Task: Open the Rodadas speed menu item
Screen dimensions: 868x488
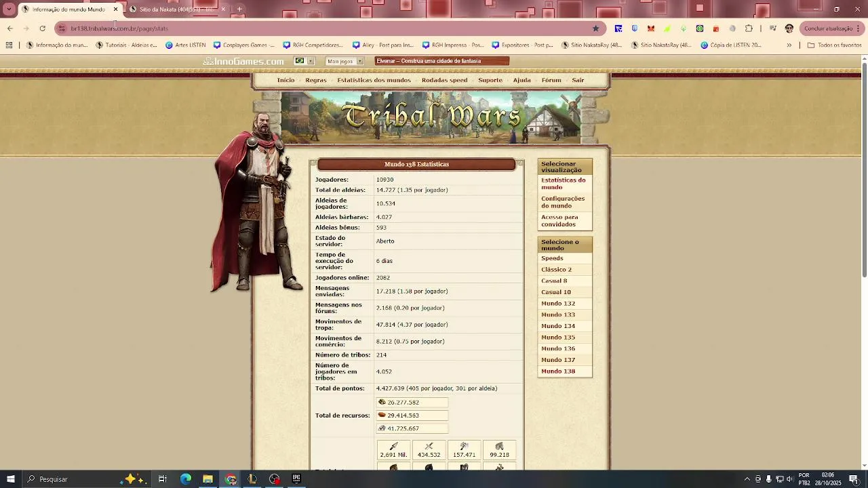Action: point(444,80)
